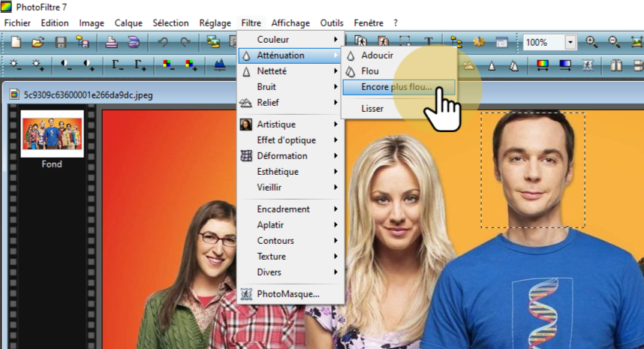644x349 pixels.
Task: Expand the Couleur submenu
Action: pyautogui.click(x=290, y=40)
